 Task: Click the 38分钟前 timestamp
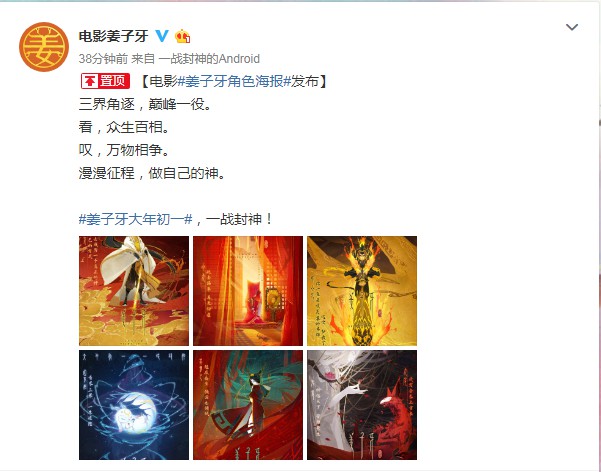[103, 59]
